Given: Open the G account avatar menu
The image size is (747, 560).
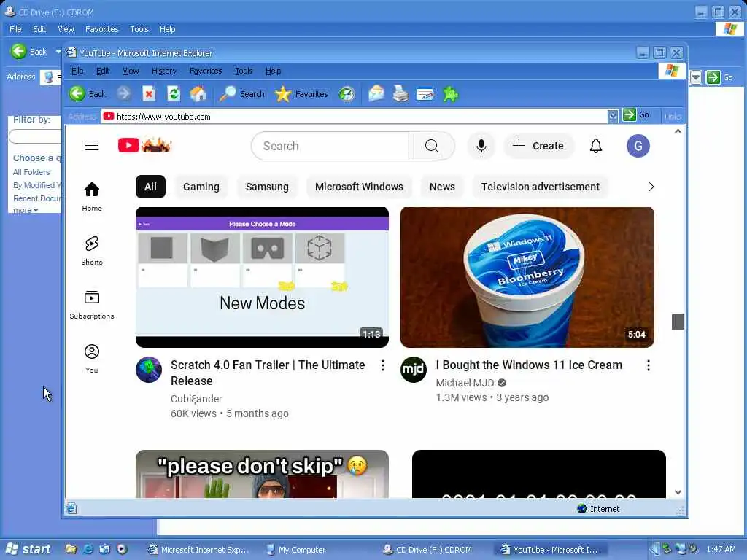Looking at the screenshot, I should click(x=638, y=146).
